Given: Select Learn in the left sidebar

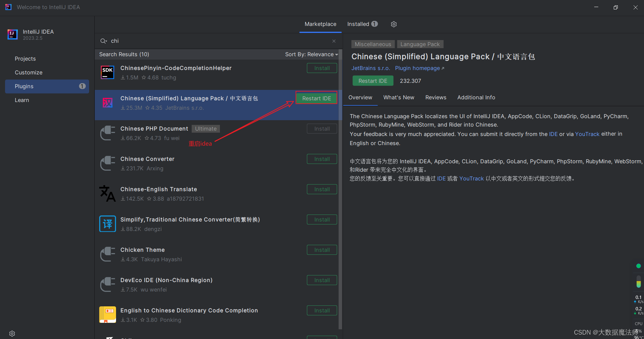Looking at the screenshot, I should pyautogui.click(x=47, y=100).
